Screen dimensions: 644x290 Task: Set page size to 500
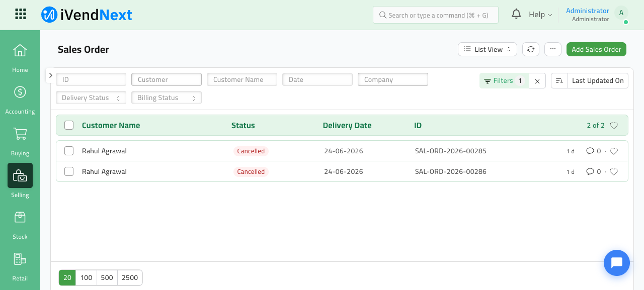pyautogui.click(x=107, y=278)
